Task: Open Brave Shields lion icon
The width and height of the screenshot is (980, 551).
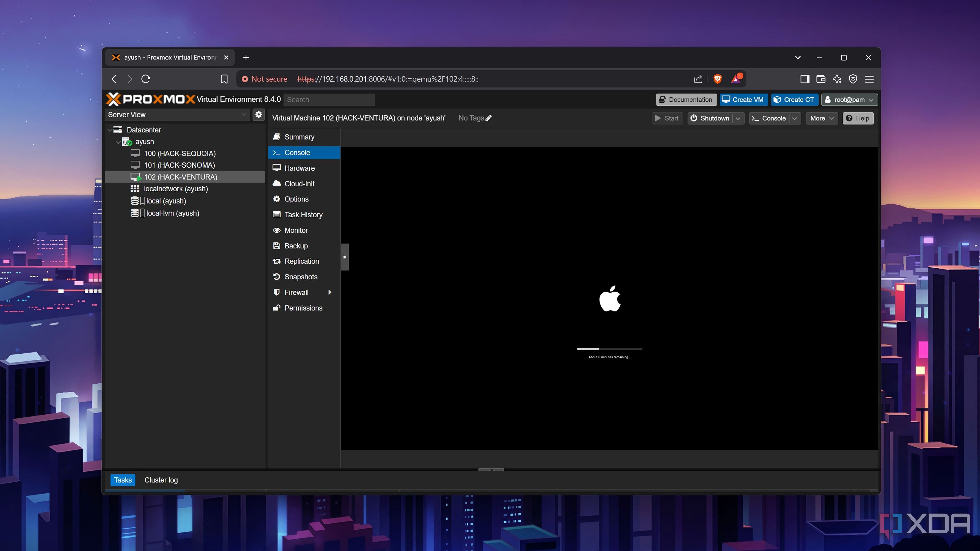Action: (x=717, y=79)
